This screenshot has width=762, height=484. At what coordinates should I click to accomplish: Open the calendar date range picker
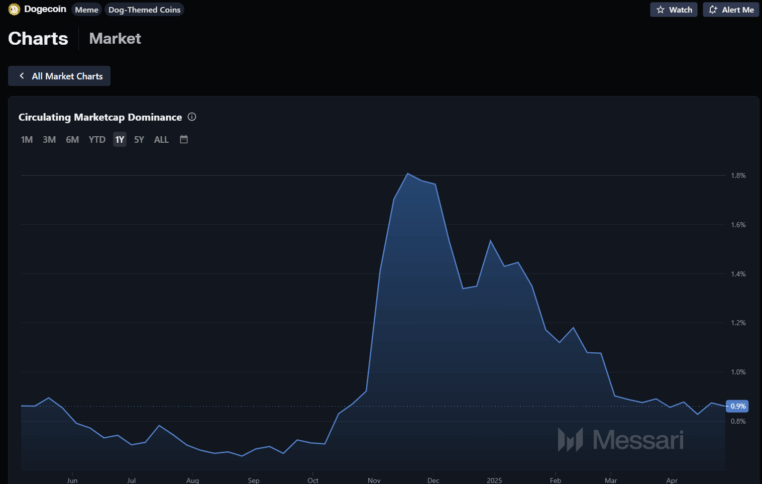(x=184, y=140)
